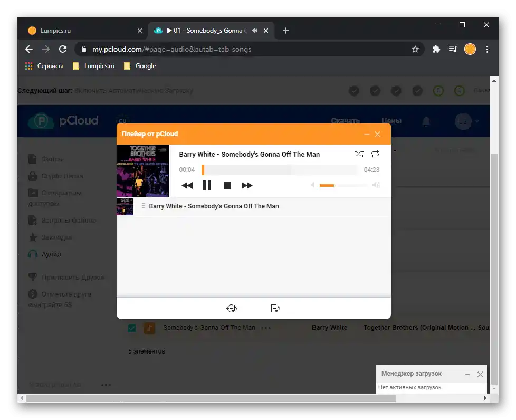Open the browser extensions puzzle icon
516x420 pixels.
click(x=436, y=50)
